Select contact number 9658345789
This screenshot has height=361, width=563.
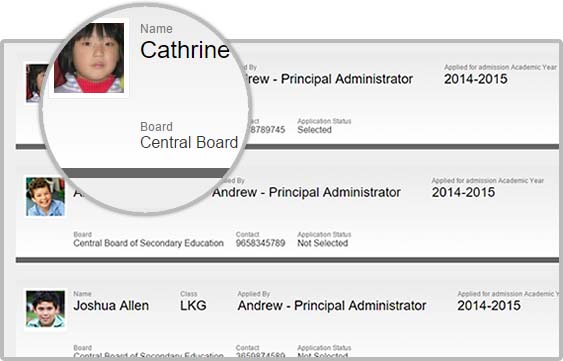(x=260, y=243)
